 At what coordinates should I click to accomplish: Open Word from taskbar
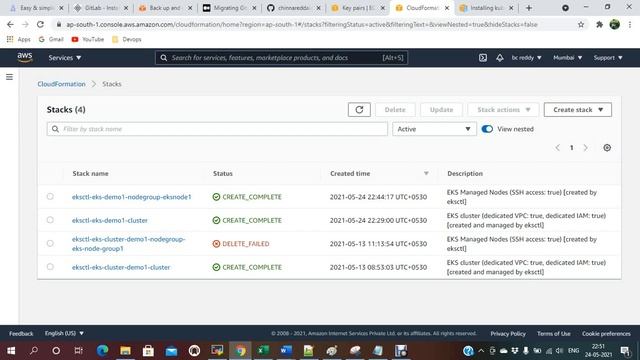[x=286, y=350]
